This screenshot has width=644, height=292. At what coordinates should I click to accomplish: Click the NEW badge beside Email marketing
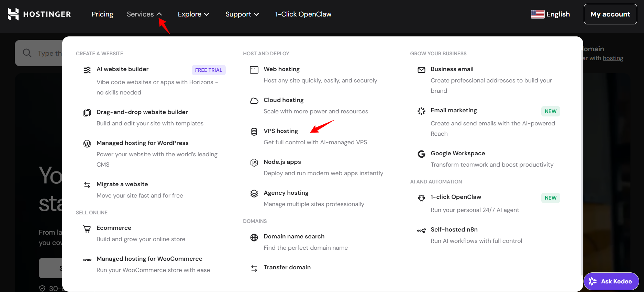click(x=551, y=111)
